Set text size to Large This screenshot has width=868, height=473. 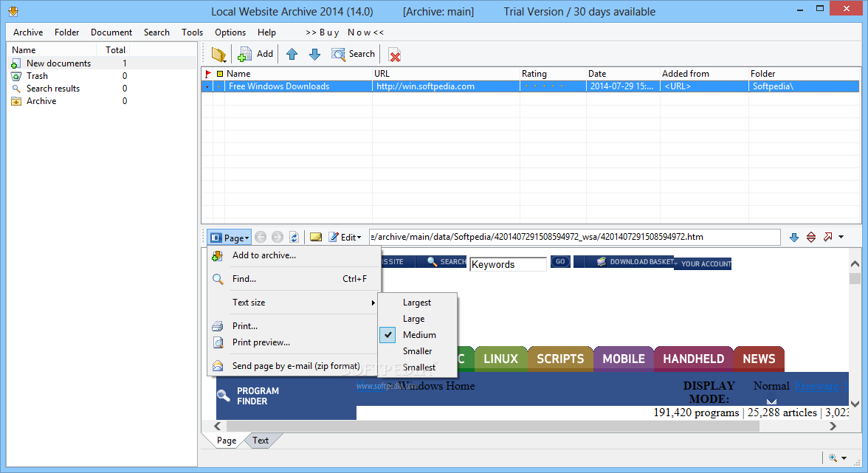418,319
